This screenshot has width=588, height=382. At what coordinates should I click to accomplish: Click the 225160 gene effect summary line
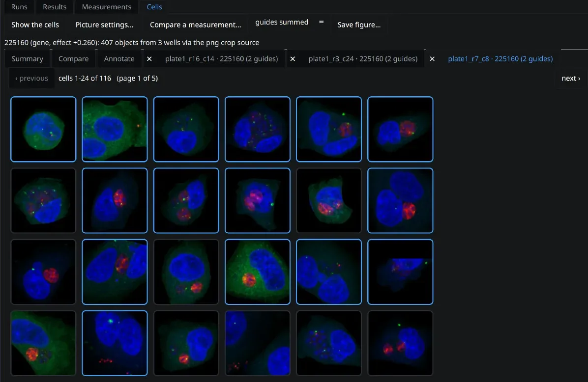132,43
